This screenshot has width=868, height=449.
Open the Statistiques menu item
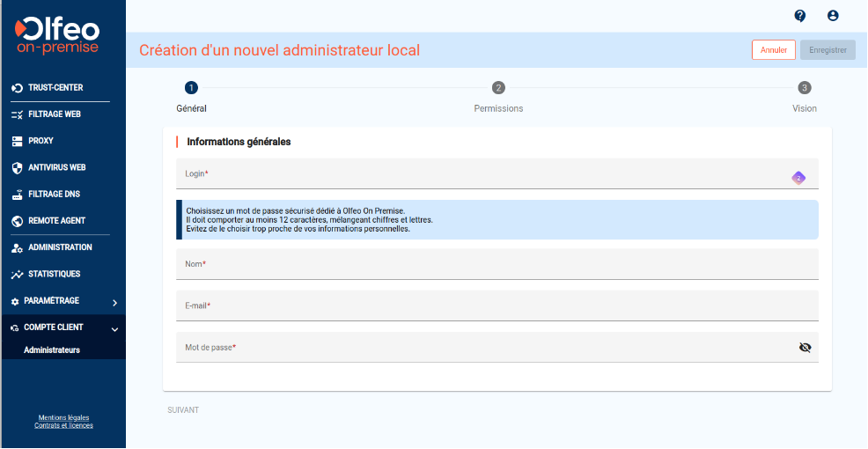[54, 274]
